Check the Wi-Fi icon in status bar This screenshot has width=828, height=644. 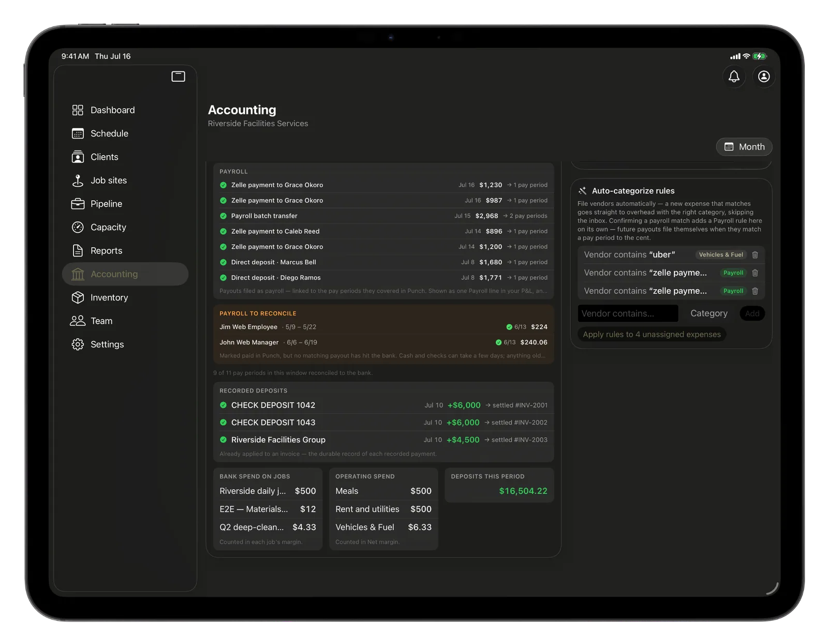(x=746, y=56)
